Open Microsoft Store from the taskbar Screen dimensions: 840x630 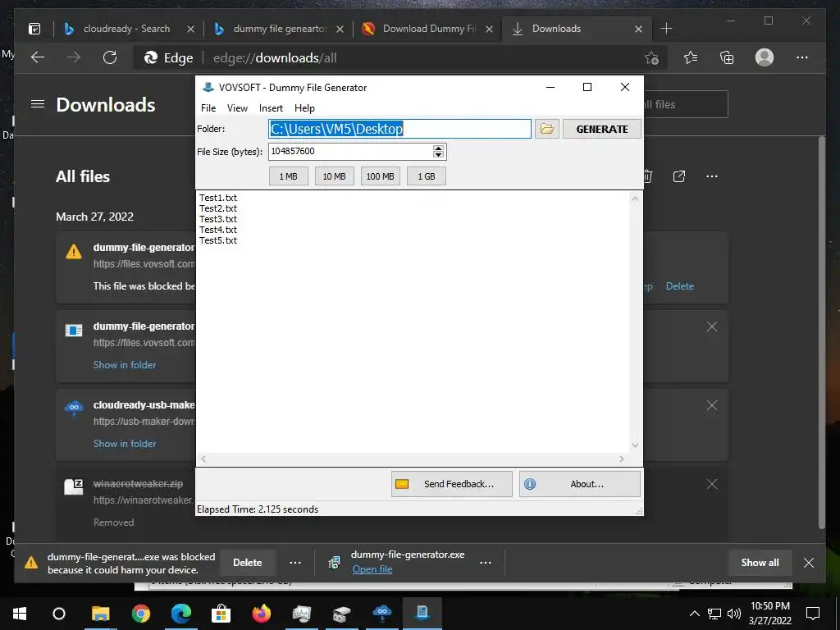(x=221, y=614)
